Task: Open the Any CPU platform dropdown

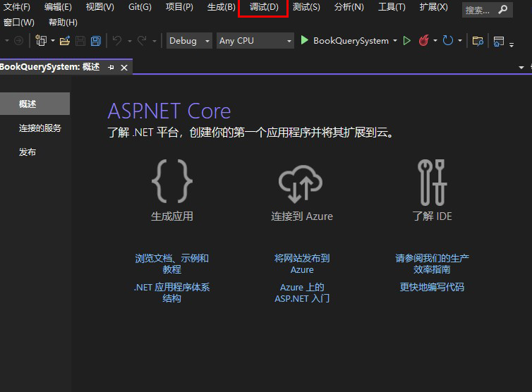Action: pos(255,41)
